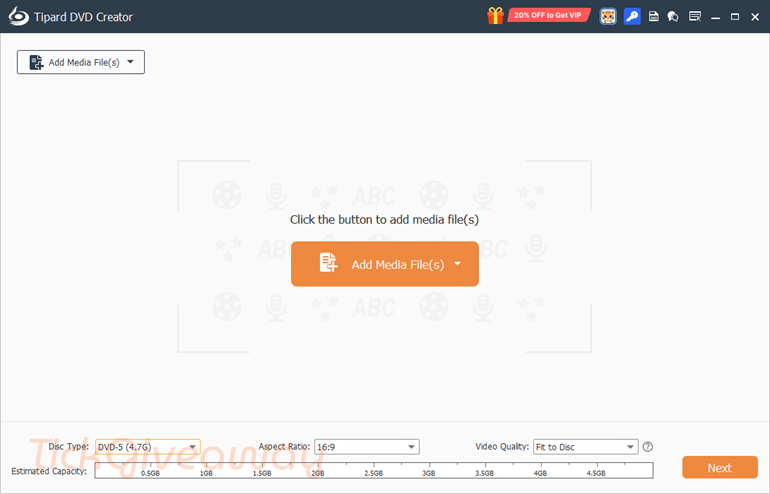Open the Video Quality Fit to Disc dropdown

[x=585, y=447]
